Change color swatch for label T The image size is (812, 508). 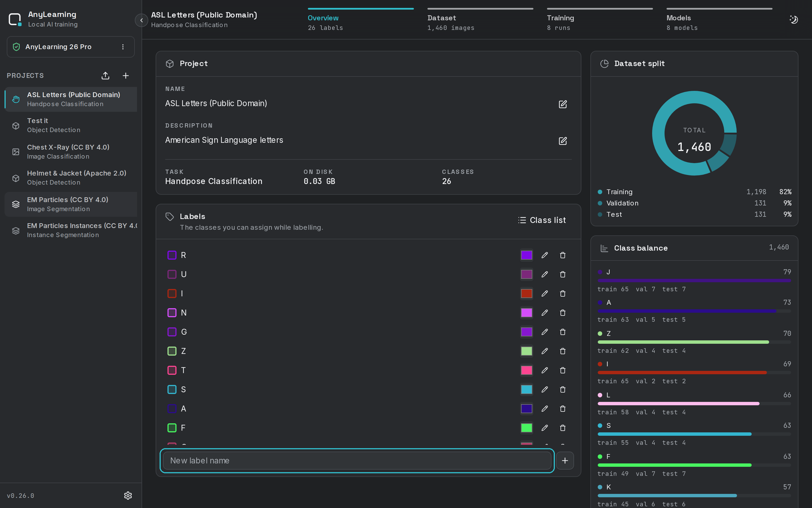tap(526, 370)
